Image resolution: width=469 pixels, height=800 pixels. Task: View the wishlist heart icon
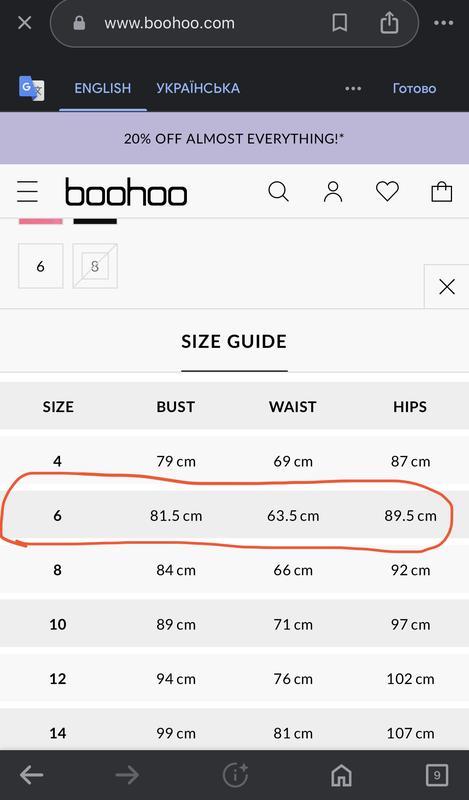pyautogui.click(x=387, y=192)
